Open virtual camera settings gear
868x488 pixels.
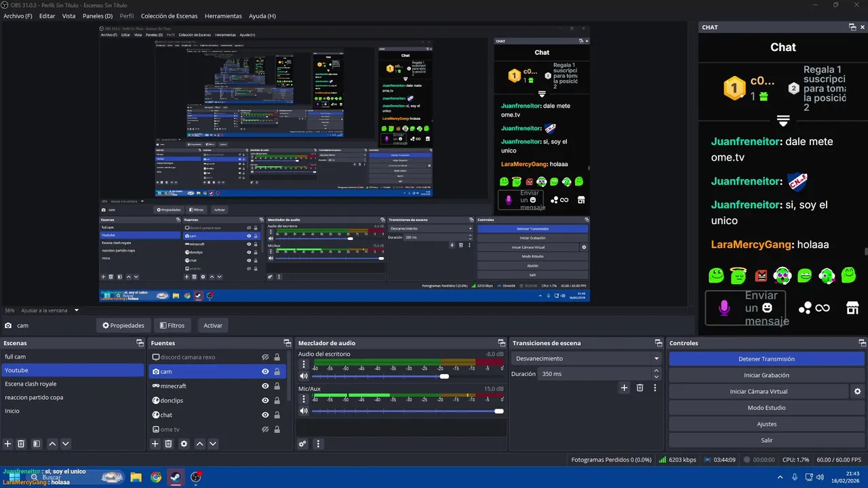[x=857, y=392]
